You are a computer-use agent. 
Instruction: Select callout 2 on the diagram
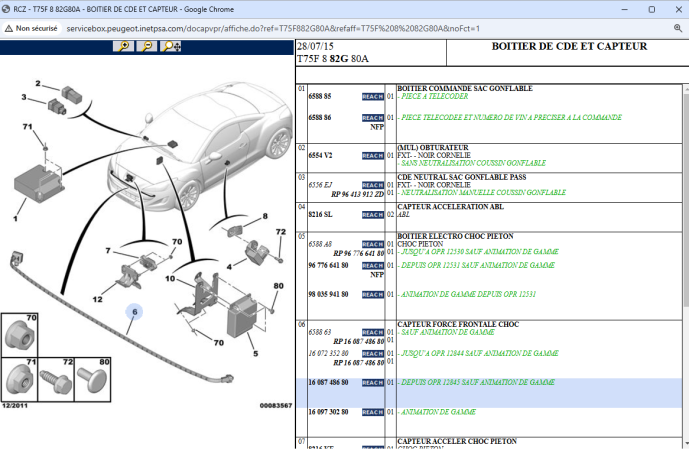(x=38, y=83)
